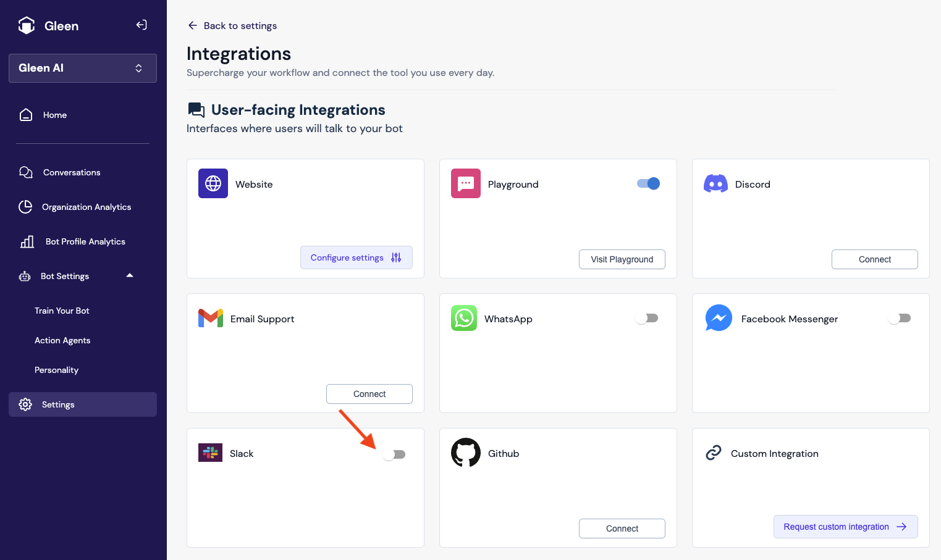Viewport: 941px width, 560px height.
Task: Turn on the Slack toggle
Action: pos(394,454)
